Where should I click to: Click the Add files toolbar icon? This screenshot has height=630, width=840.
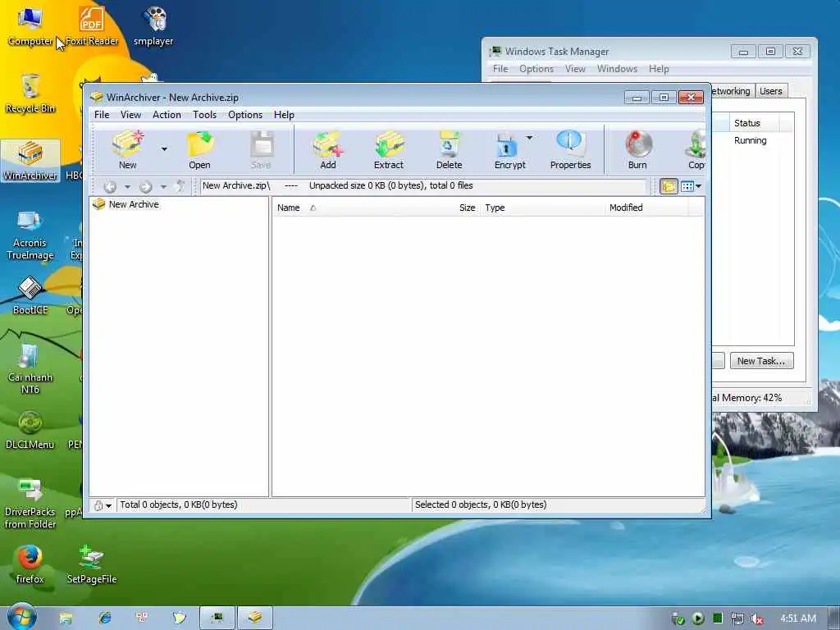click(328, 150)
